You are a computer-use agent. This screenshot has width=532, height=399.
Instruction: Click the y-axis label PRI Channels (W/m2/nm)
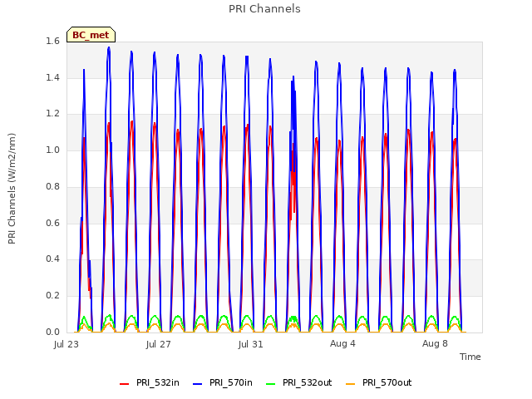12,189
